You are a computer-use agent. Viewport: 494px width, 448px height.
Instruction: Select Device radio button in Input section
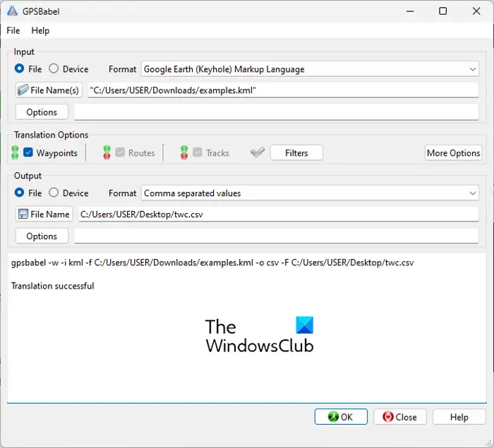54,68
